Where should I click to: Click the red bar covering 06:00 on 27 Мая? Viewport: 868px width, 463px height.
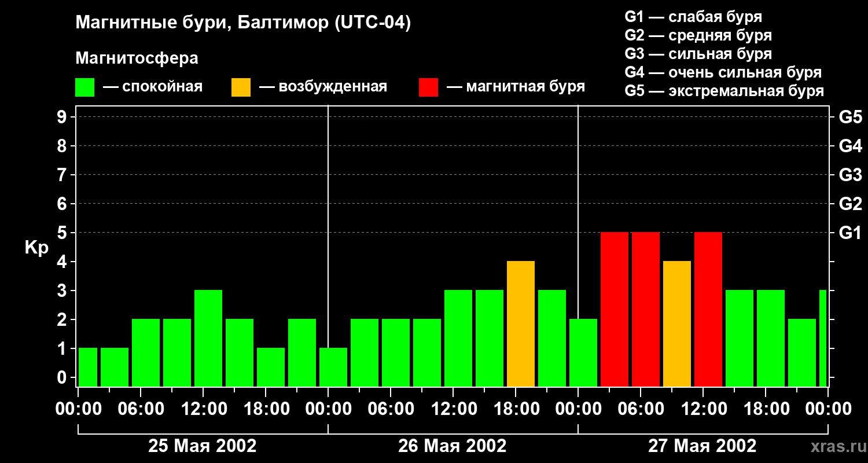click(x=646, y=310)
